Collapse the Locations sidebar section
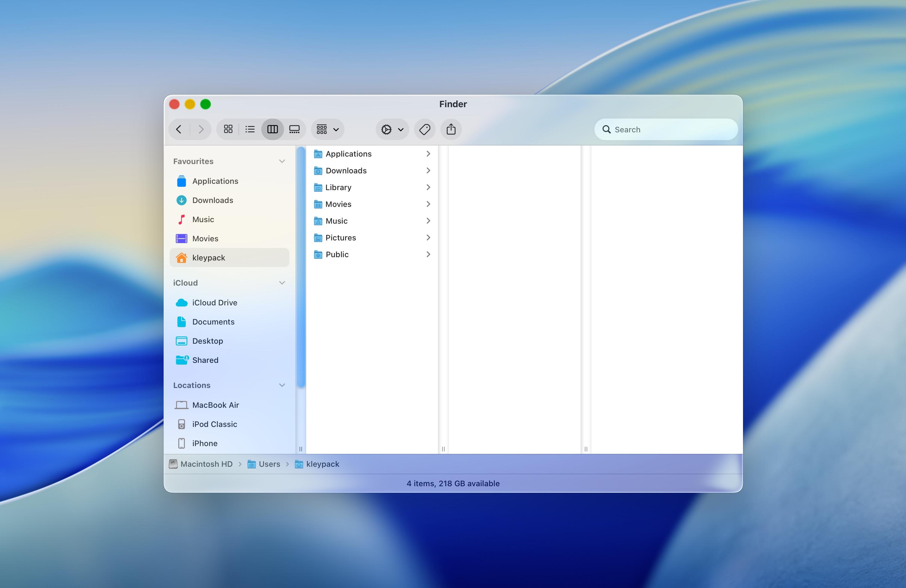Viewport: 906px width, 588px height. (282, 385)
